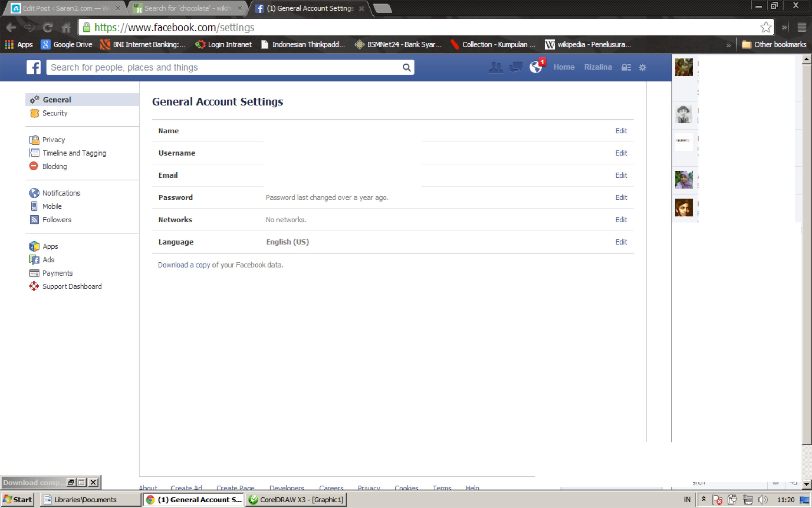
Task: Open the Rizalina profile link
Action: coord(598,67)
